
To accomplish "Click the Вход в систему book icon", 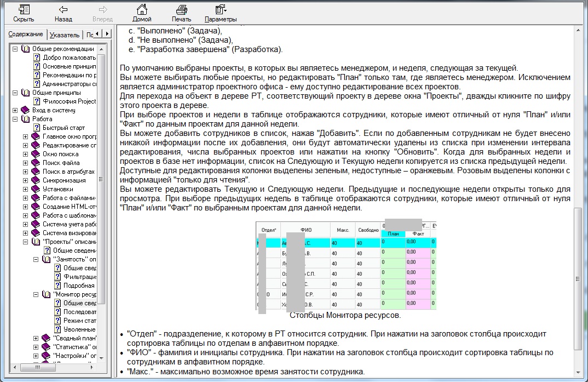I will pyautogui.click(x=25, y=110).
